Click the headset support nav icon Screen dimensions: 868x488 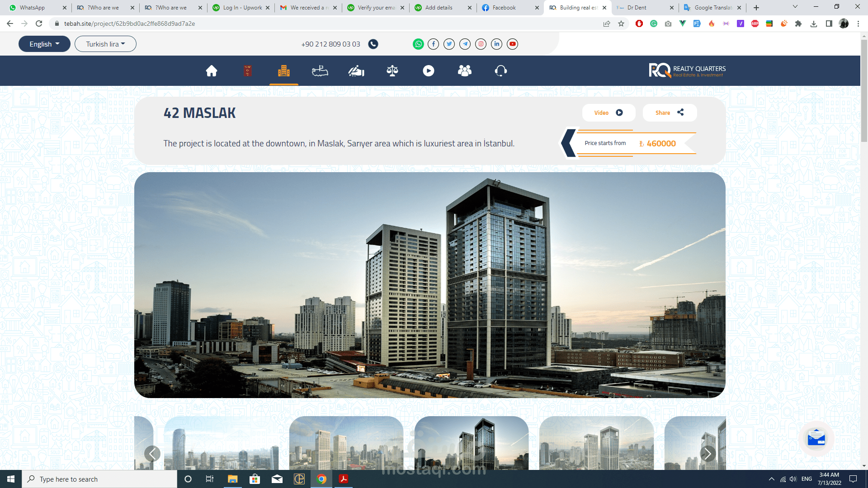(501, 71)
